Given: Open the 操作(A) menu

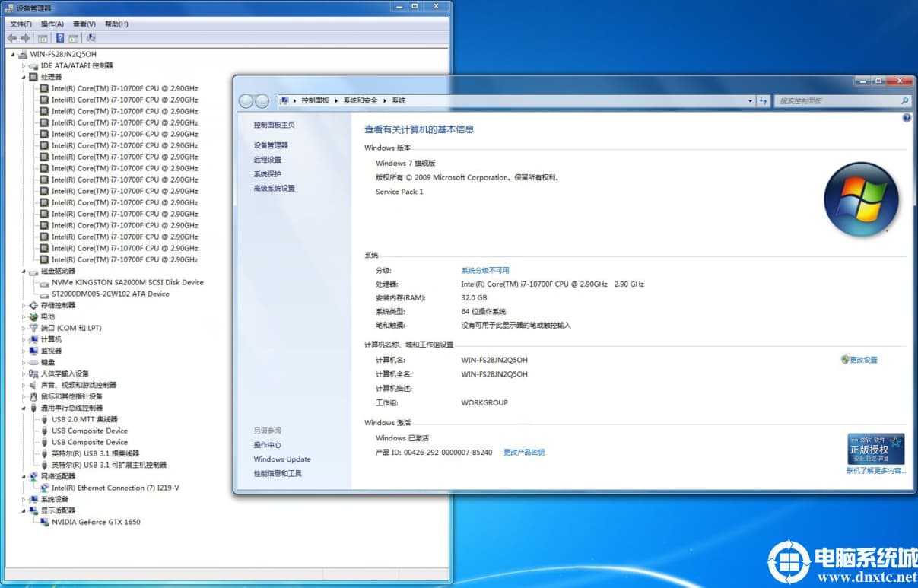Looking at the screenshot, I should pos(52,24).
